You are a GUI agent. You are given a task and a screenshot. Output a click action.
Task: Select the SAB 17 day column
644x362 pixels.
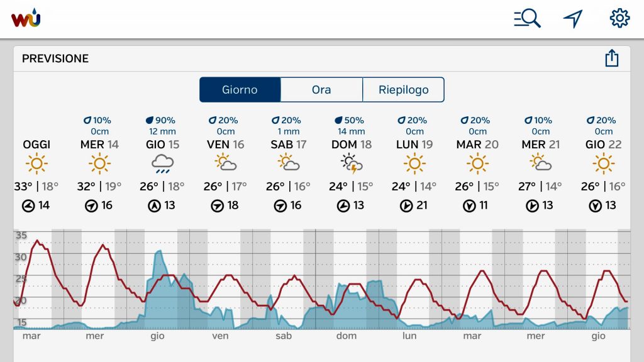288,164
